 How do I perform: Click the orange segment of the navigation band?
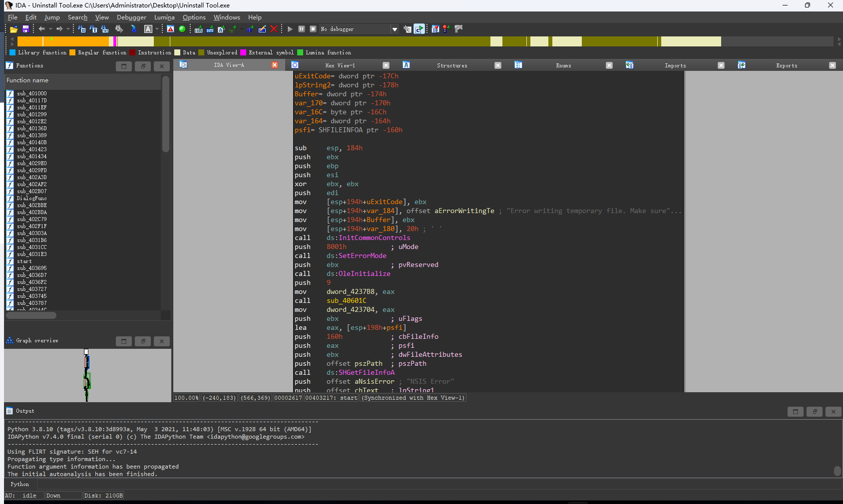pos(63,41)
